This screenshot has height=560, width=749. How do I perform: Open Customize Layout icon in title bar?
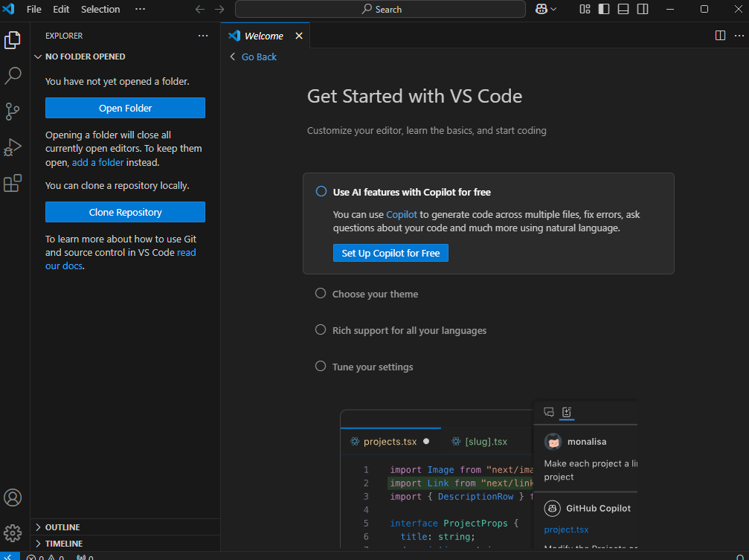585,9
